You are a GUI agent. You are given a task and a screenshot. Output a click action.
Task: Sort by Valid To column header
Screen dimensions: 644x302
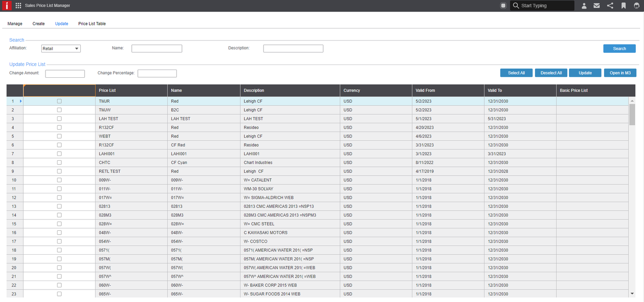pyautogui.click(x=520, y=91)
